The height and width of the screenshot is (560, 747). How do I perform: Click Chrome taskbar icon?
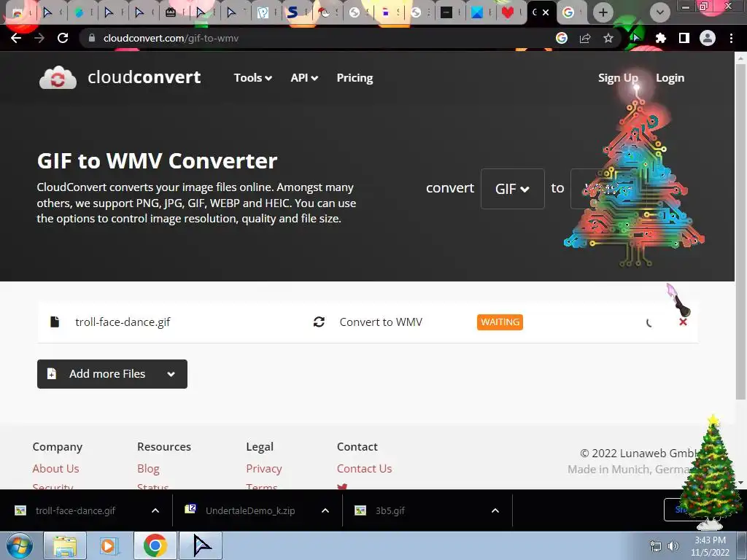pyautogui.click(x=155, y=545)
